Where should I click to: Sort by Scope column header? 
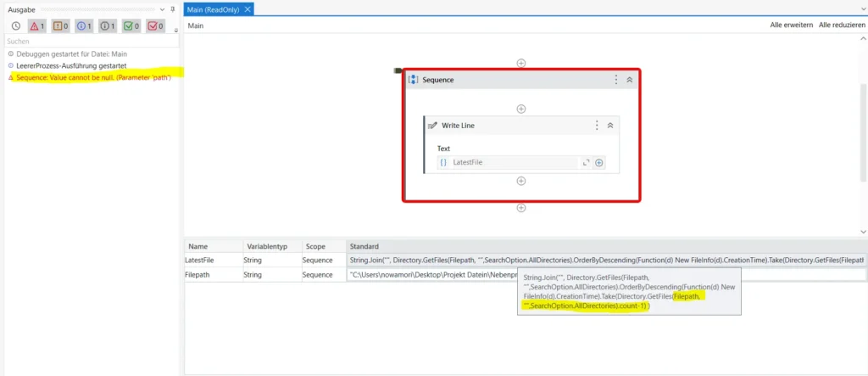[325, 246]
